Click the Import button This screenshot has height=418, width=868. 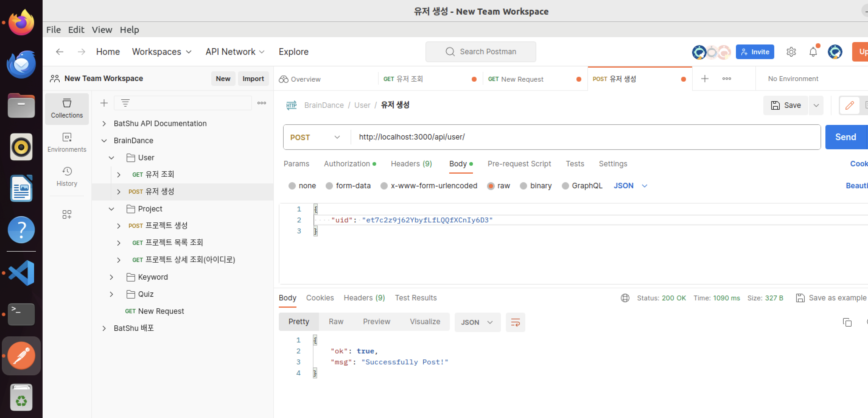click(253, 79)
